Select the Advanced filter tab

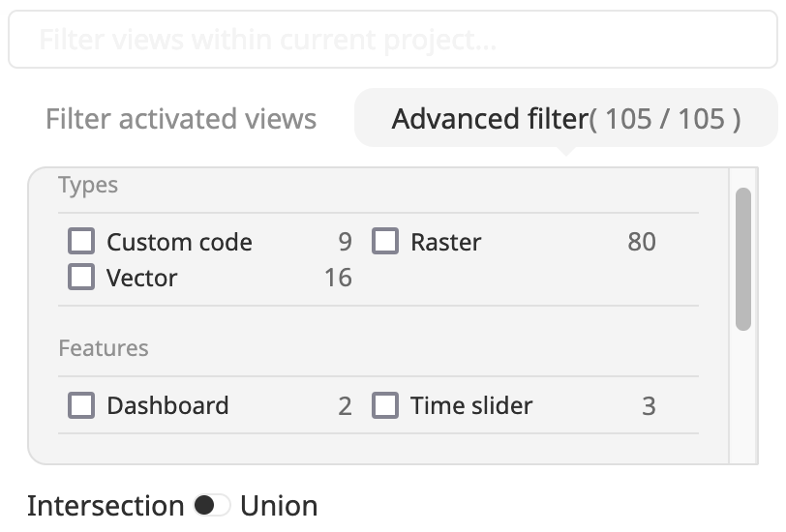point(565,119)
